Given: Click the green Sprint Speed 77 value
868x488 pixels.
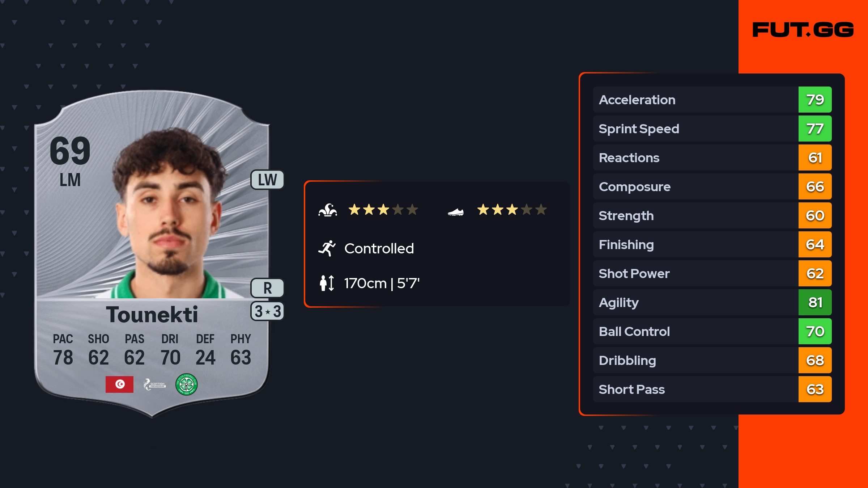Looking at the screenshot, I should pos(815,129).
